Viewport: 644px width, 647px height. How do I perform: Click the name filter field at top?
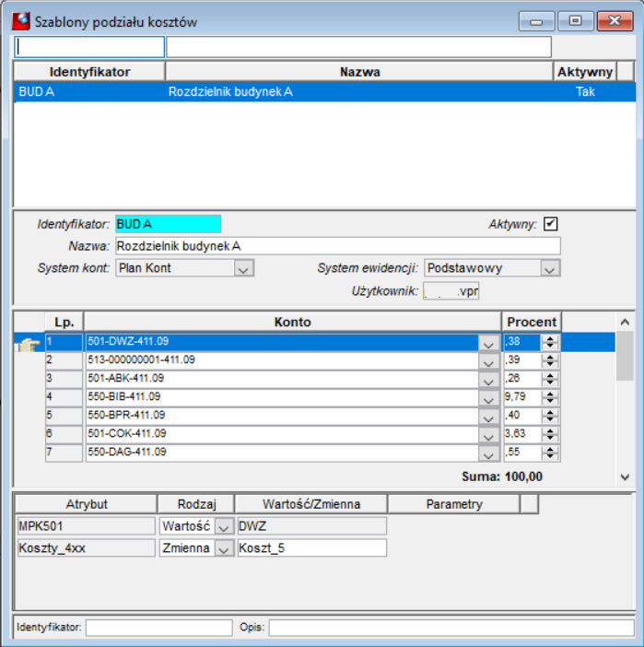click(x=358, y=47)
